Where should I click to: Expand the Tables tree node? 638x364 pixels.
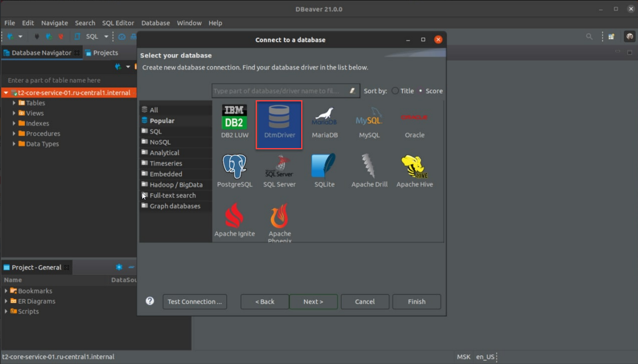click(14, 103)
